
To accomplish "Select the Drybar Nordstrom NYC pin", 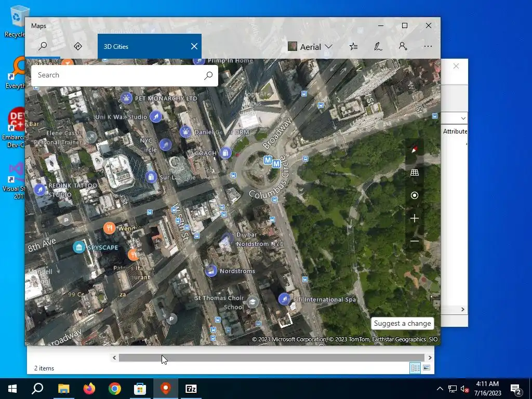I will pyautogui.click(x=227, y=238).
